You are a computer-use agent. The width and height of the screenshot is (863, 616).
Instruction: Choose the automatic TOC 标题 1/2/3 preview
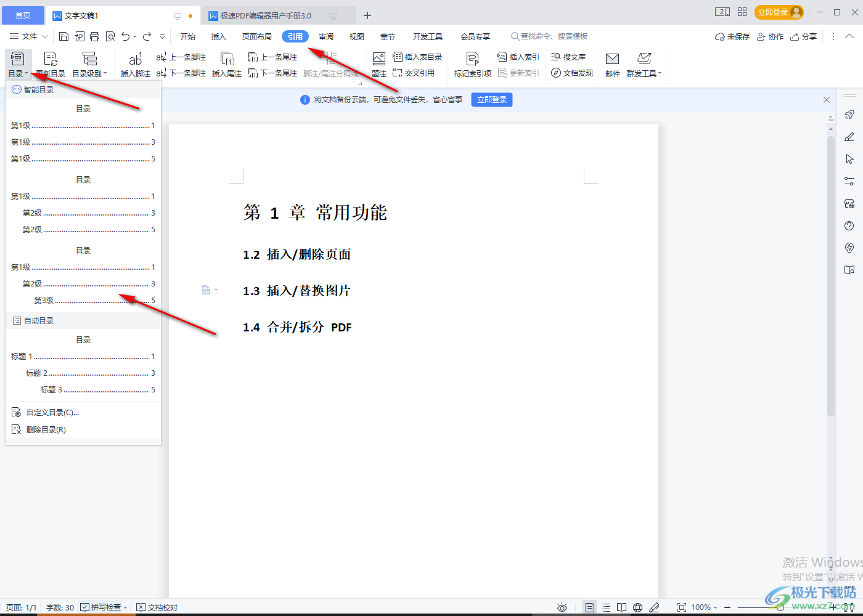[83, 365]
